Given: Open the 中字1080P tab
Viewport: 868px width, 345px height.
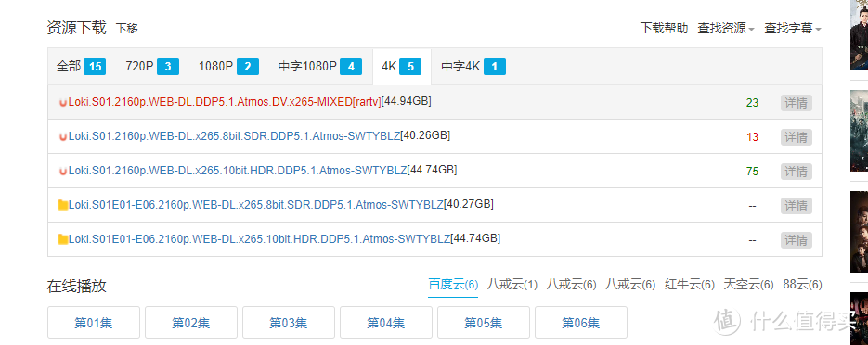Looking at the screenshot, I should tap(319, 67).
